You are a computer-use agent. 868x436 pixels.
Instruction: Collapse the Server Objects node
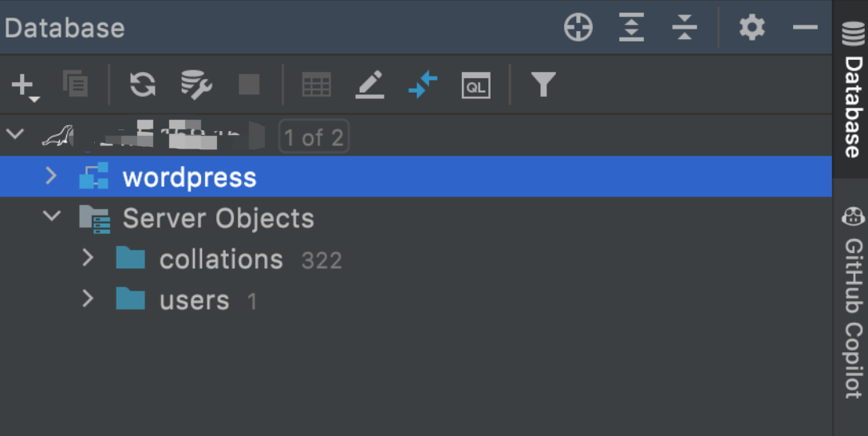[x=52, y=216]
